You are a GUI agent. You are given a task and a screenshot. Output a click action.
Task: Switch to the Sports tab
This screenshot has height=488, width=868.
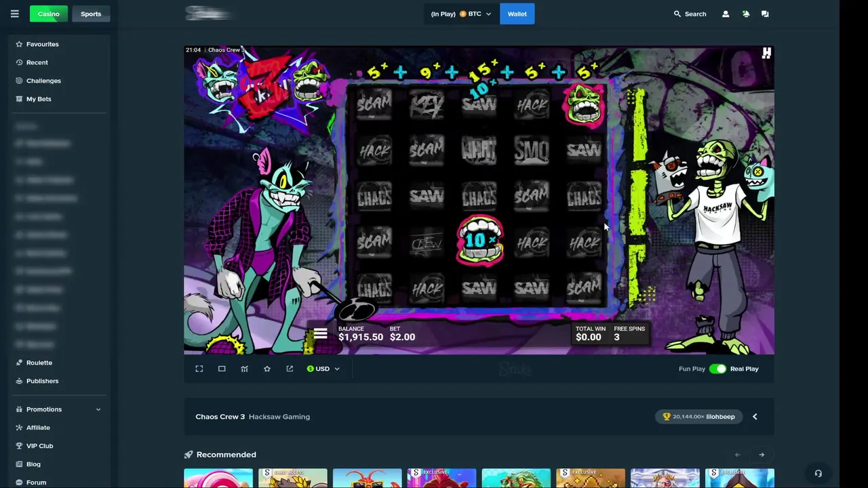click(x=91, y=14)
